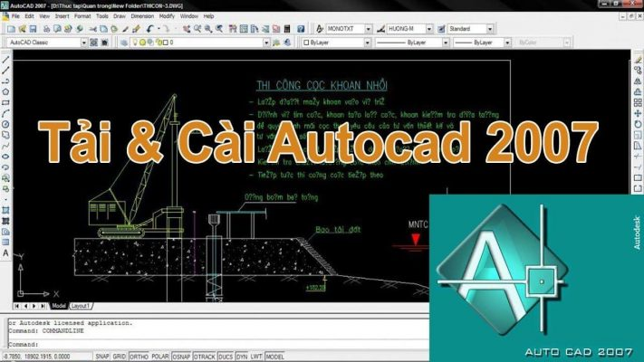Open the File menu

15,16
